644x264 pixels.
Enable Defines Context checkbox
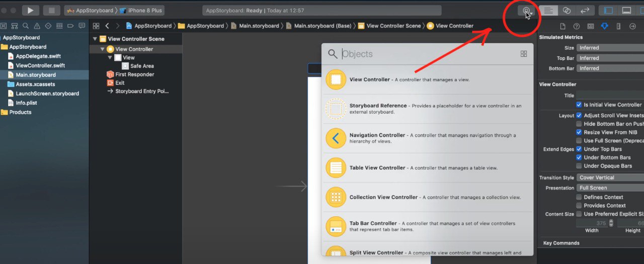579,197
